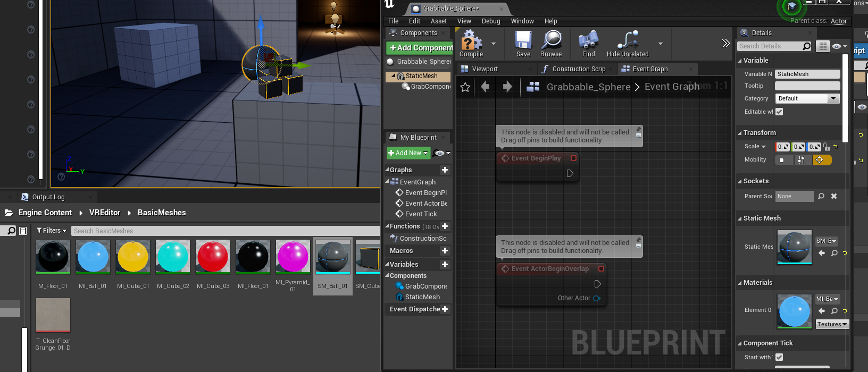Open the Debug menu
Screen dimensions: 868x372
click(490, 21)
